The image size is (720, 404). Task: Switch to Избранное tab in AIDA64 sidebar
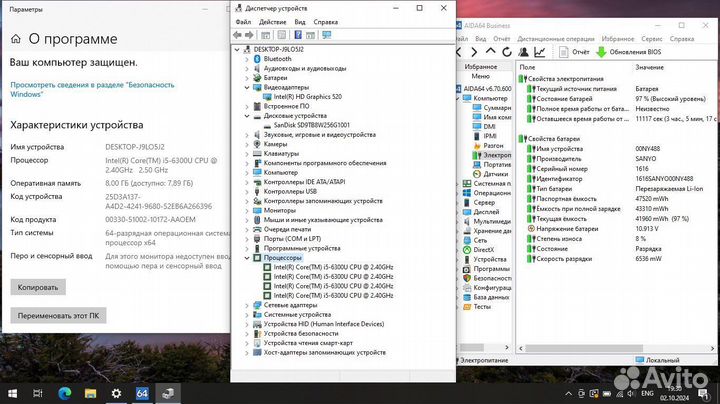(481, 67)
